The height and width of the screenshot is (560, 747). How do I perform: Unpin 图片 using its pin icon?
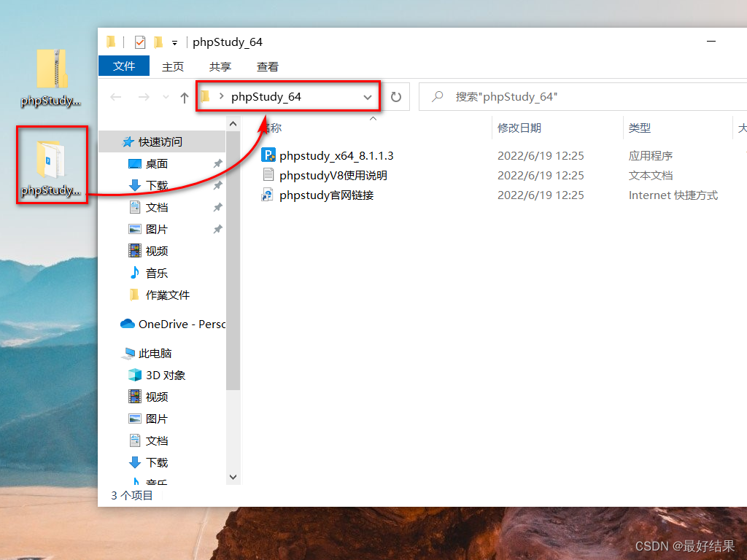coord(217,230)
